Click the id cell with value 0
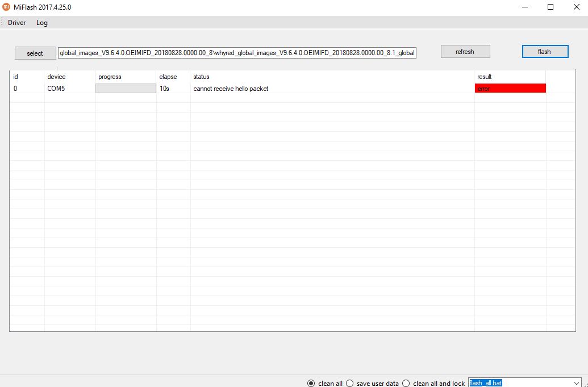 point(27,89)
